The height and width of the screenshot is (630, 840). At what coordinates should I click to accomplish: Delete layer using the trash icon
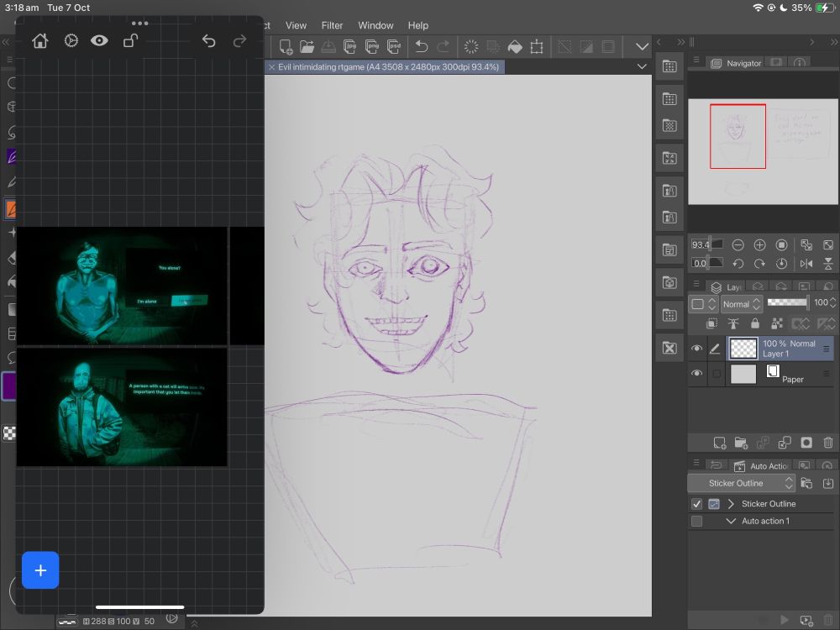pyautogui.click(x=828, y=443)
